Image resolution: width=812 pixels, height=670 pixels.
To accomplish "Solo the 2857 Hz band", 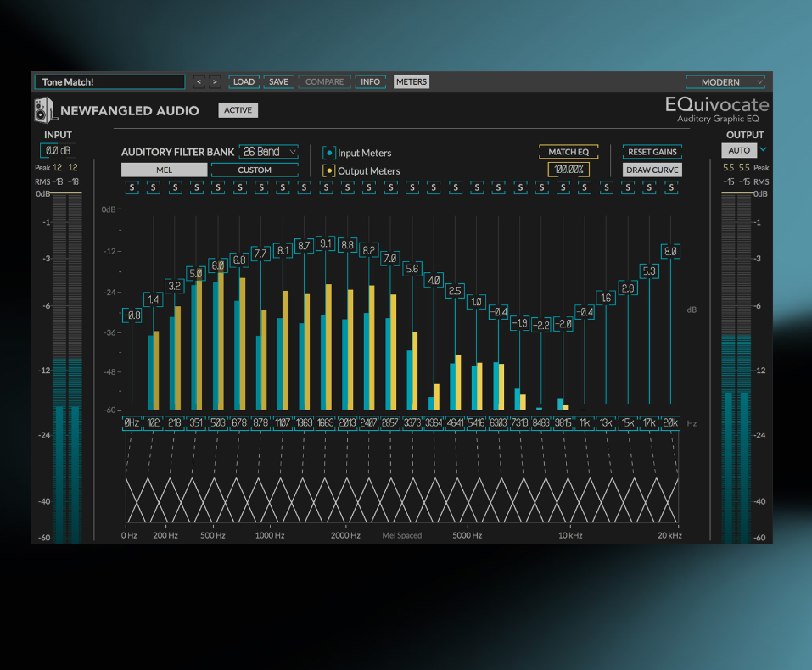I will [390, 187].
